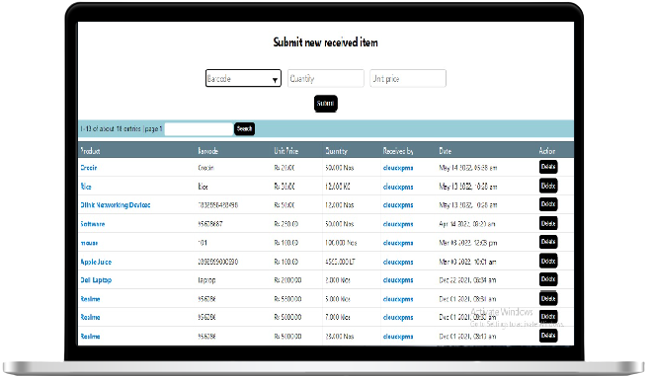Open the Dell Laptop product link
Screen dimensions: 652x383
pyautogui.click(x=96, y=280)
